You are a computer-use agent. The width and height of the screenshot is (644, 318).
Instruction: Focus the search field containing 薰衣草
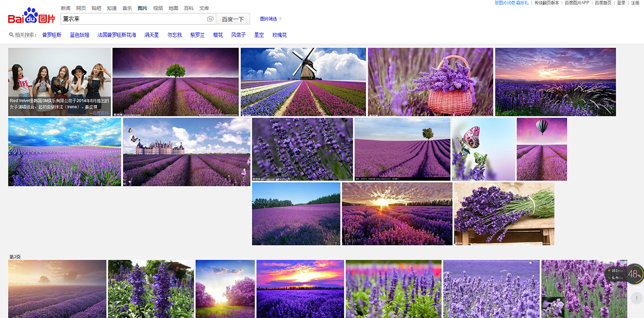tap(133, 19)
